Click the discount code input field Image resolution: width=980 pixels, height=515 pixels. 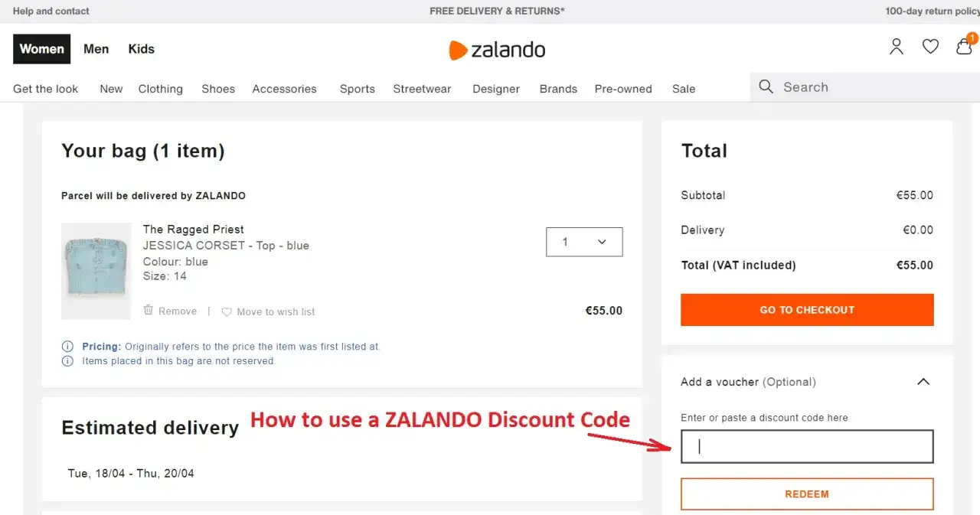pyautogui.click(x=806, y=446)
